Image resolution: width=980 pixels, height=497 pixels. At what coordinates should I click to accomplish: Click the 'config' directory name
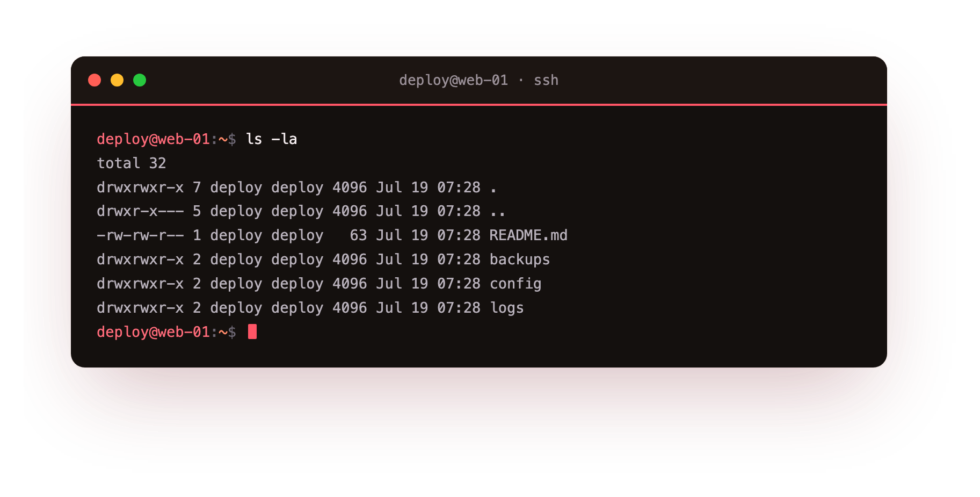pyautogui.click(x=516, y=284)
